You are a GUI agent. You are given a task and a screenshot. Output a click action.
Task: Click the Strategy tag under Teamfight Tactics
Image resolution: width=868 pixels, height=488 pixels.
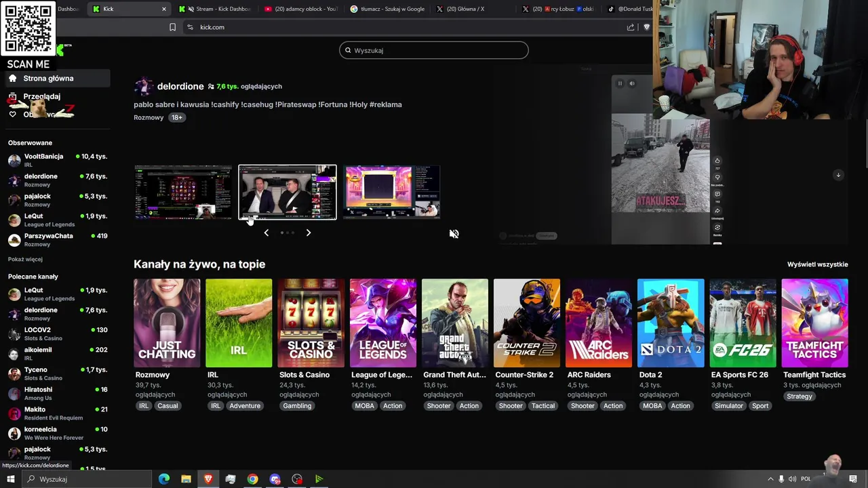[x=800, y=396]
